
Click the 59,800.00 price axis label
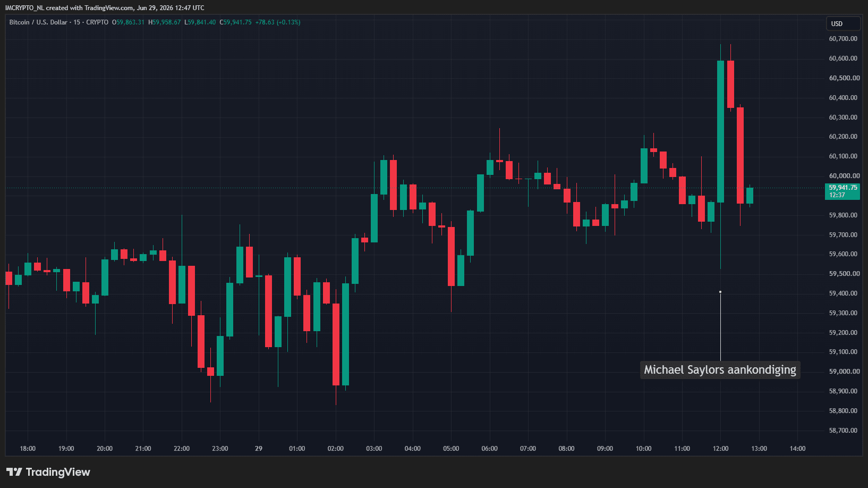(843, 215)
